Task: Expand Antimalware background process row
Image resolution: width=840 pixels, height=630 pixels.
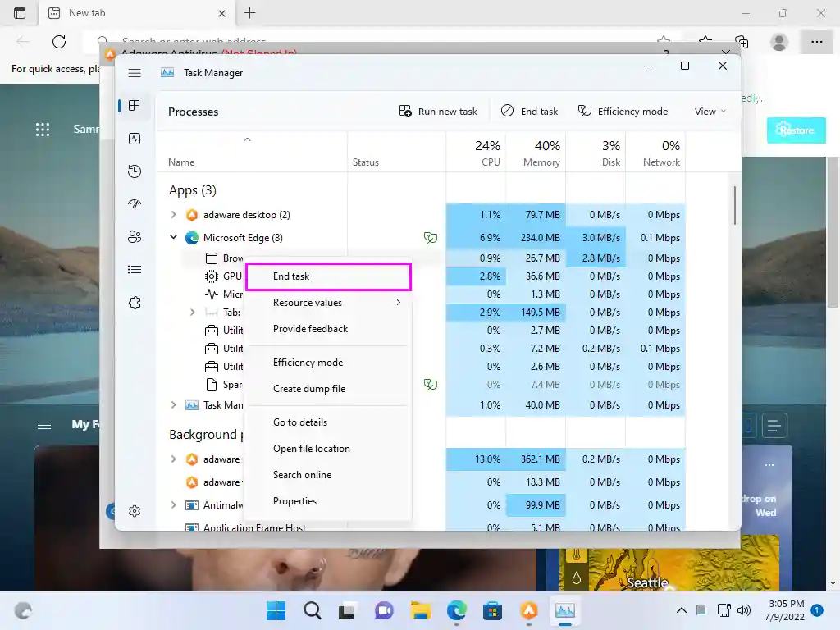Action: point(173,505)
